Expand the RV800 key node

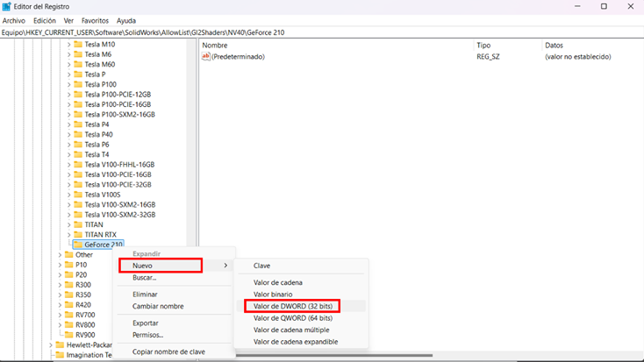[60, 325]
